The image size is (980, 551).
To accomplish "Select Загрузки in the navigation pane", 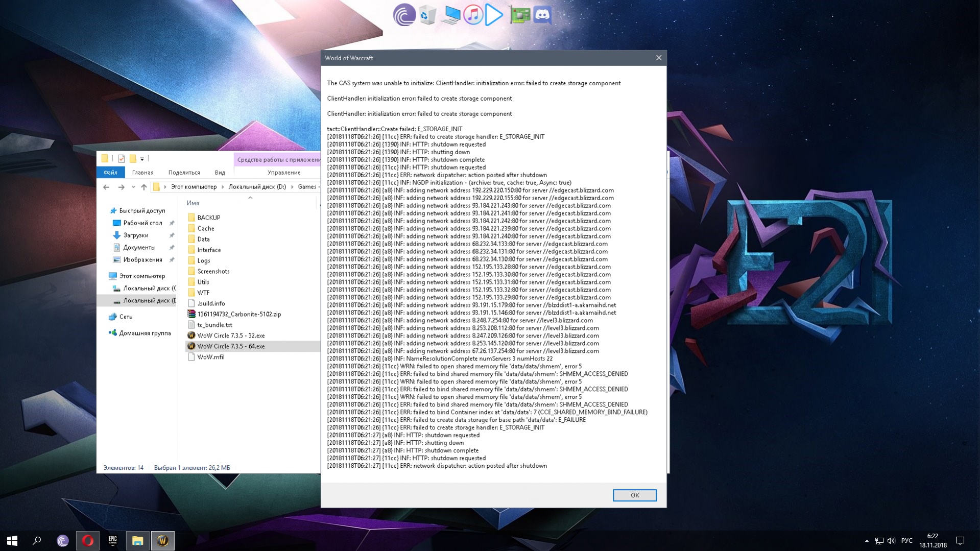I will [x=136, y=235].
